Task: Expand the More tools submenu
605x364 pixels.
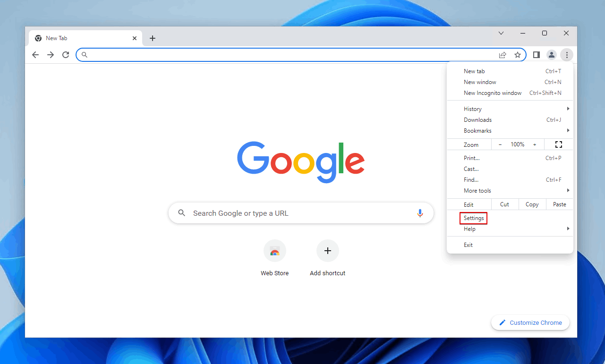Action: 510,191
